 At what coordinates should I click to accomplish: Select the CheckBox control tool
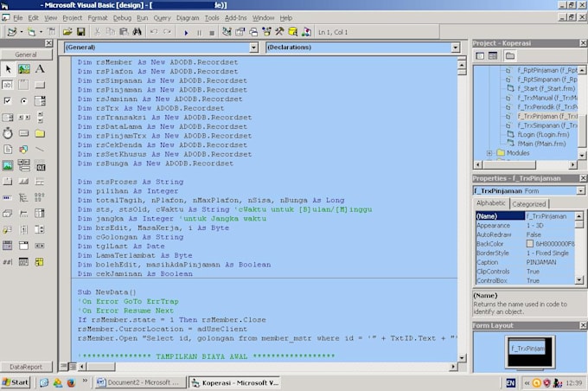(x=8, y=100)
